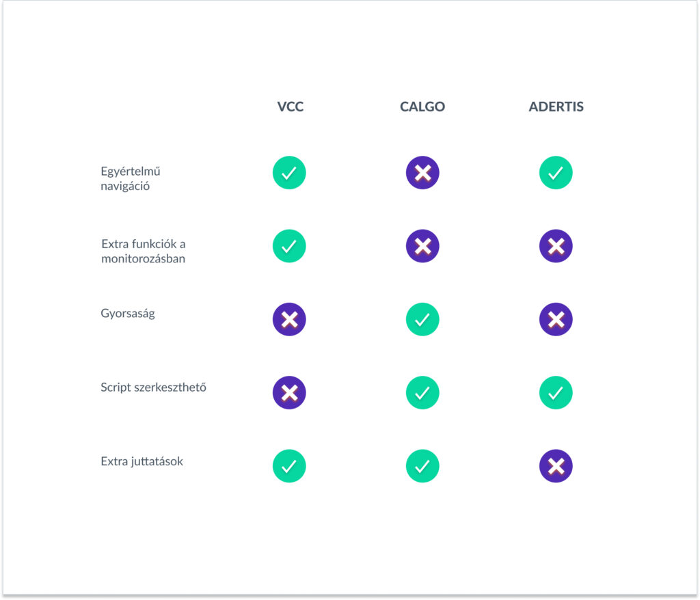
Task: Click the VCC checkmark for Egyértelmű navigáció
Action: pyautogui.click(x=289, y=173)
